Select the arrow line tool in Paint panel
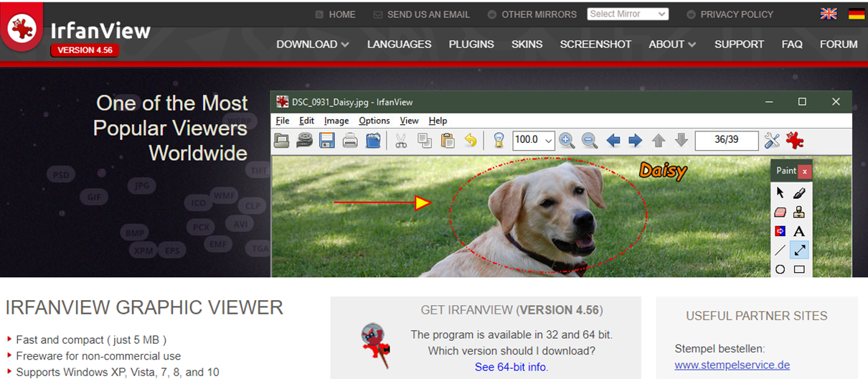This screenshot has width=868, height=379. [x=799, y=251]
